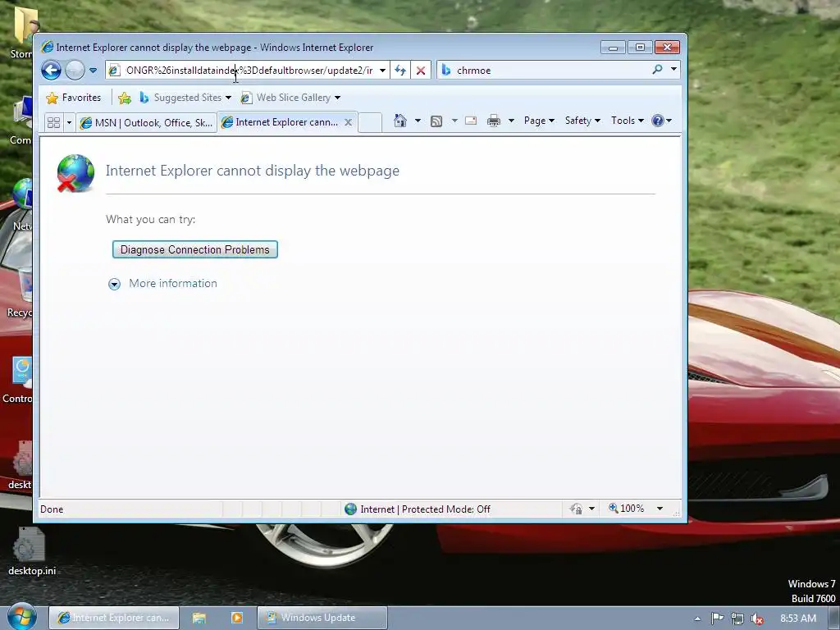Click the globe error icon on page
The image size is (840, 630).
(x=75, y=173)
